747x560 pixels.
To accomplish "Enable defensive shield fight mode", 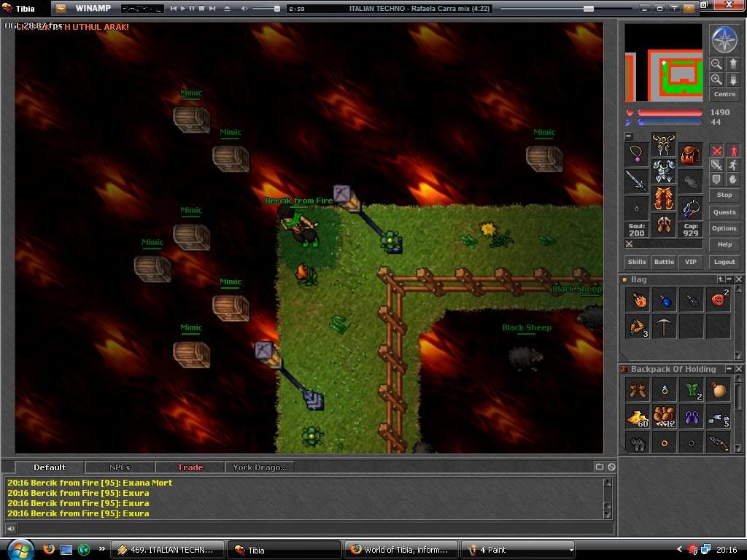I will click(x=716, y=179).
